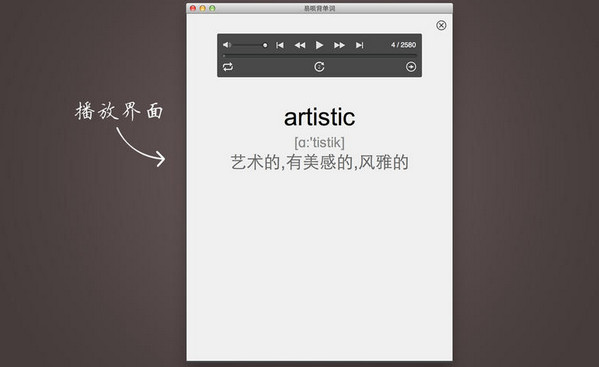599x367 pixels.
Task: Toggle the repeat loop mode
Action: pyautogui.click(x=228, y=67)
